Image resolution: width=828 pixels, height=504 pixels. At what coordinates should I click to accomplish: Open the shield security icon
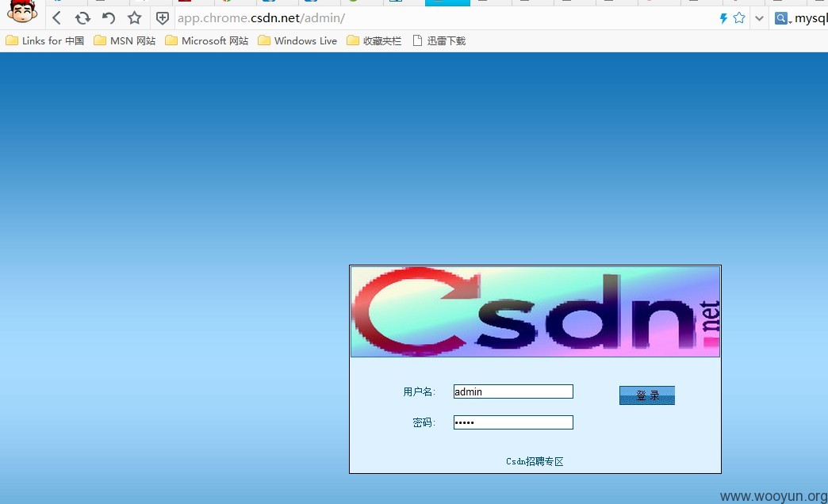click(163, 19)
